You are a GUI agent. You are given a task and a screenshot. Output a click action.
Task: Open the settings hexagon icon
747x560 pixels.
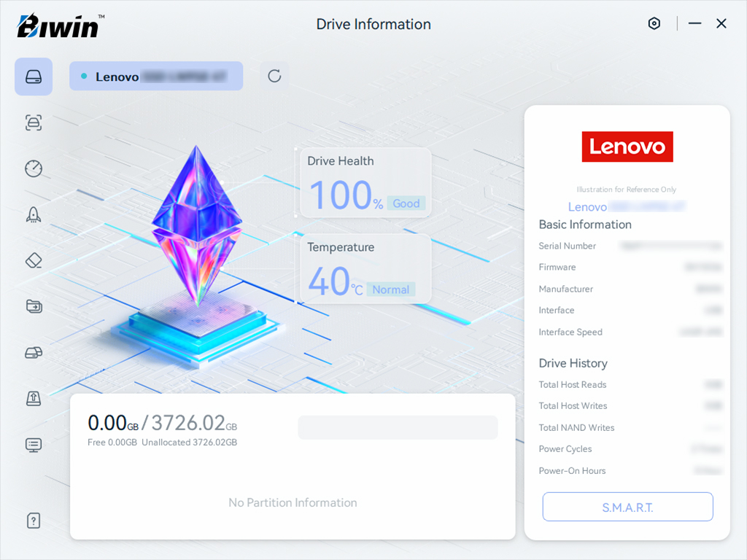point(654,23)
